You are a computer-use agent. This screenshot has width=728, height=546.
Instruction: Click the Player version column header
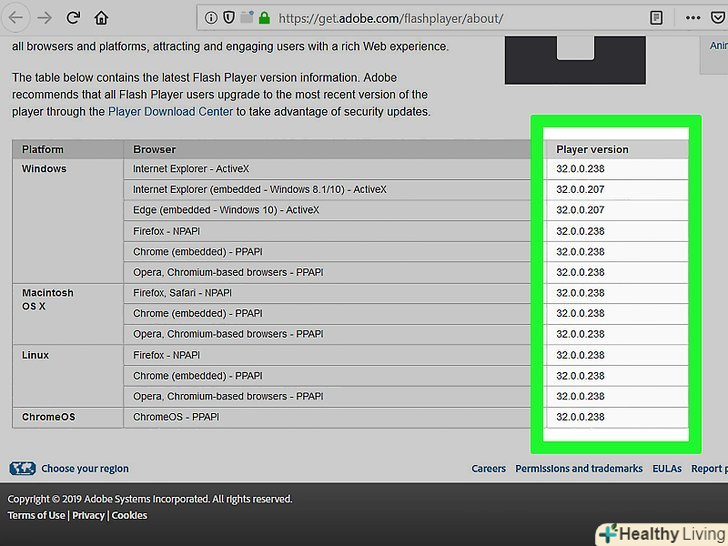(616, 150)
